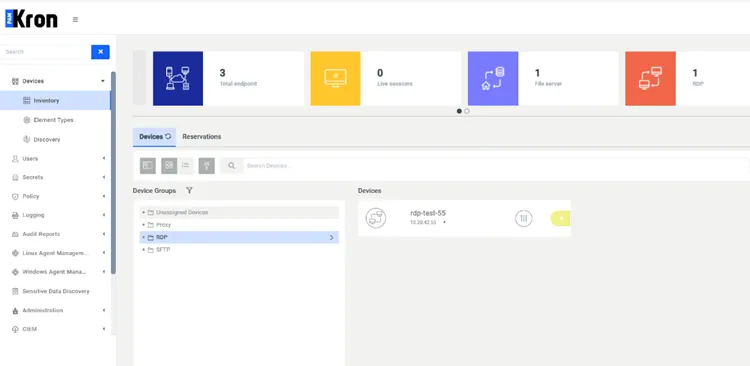The width and height of the screenshot is (750, 366).
Task: Click the Administration icon in sidebar
Action: click(x=15, y=311)
